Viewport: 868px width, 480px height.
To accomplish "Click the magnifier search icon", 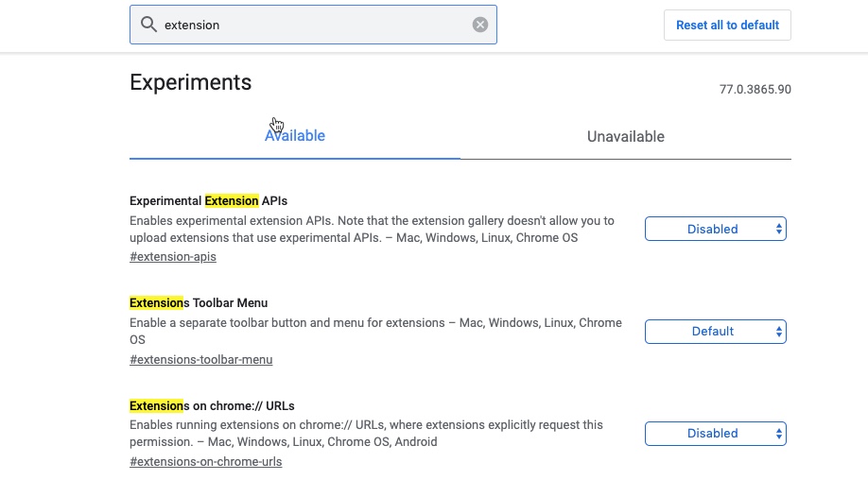I will (148, 25).
